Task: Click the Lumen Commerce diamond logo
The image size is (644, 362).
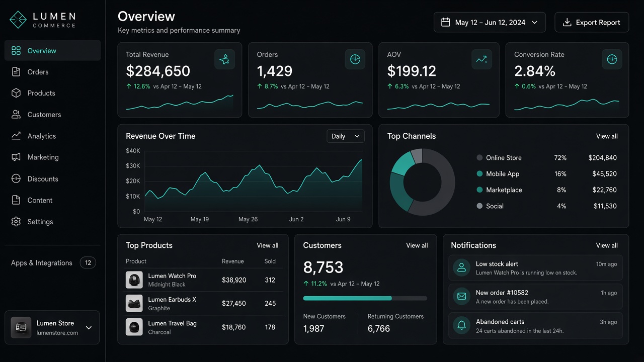Action: tap(18, 20)
